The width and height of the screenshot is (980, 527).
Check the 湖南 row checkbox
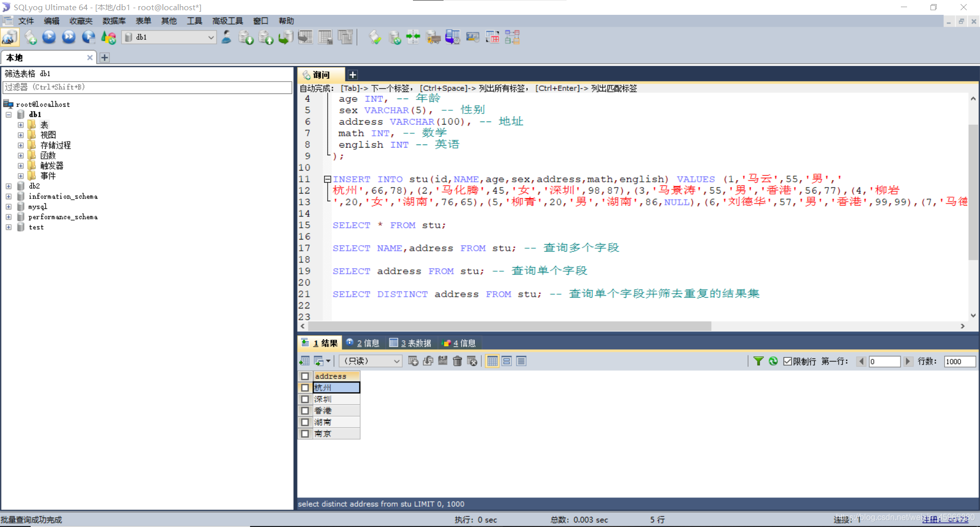(305, 422)
